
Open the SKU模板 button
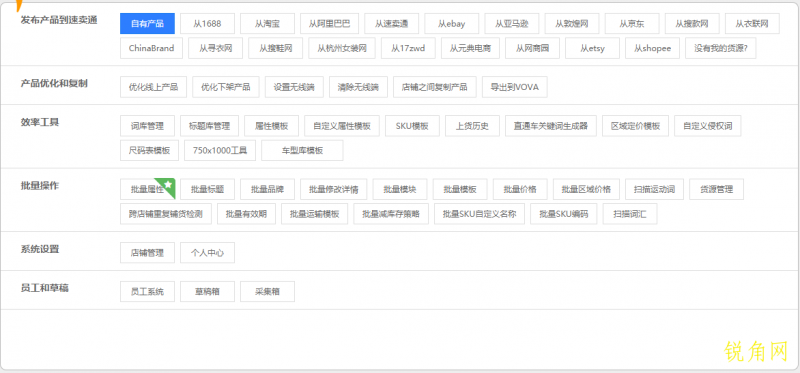pyautogui.click(x=412, y=126)
